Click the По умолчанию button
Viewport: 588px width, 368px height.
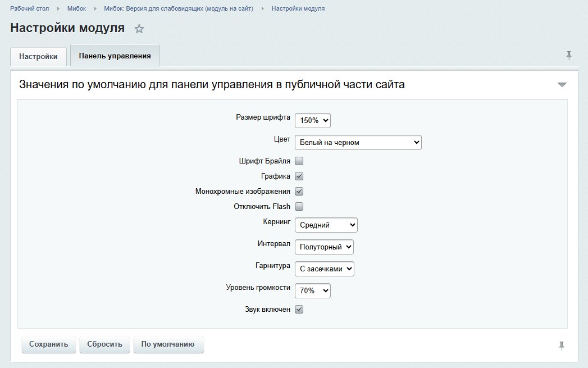point(168,344)
